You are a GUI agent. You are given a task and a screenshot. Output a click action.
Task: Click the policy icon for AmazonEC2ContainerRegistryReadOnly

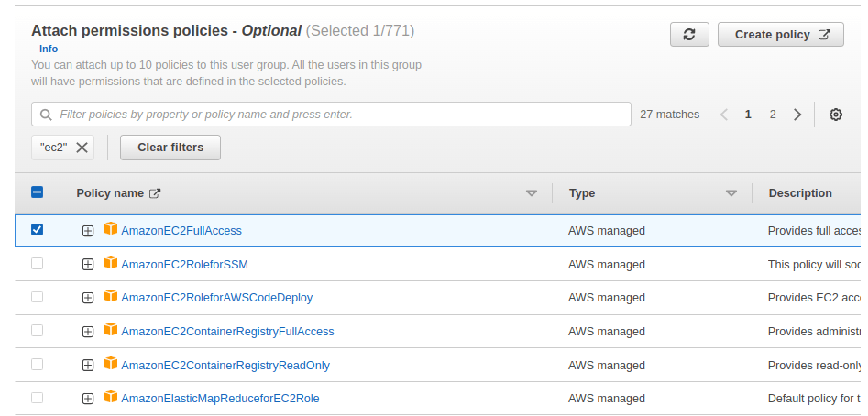pos(111,364)
